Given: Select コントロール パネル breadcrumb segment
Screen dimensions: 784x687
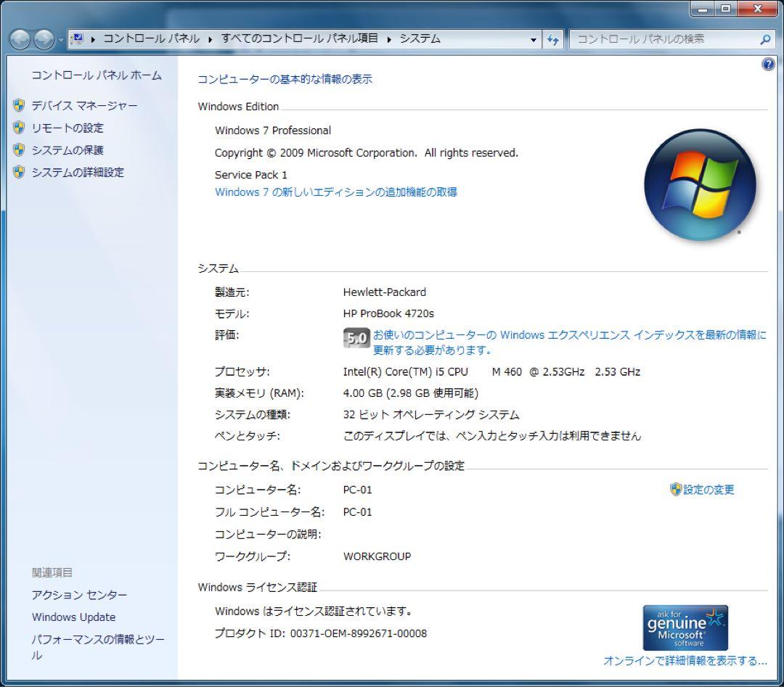Looking at the screenshot, I should tap(151, 38).
